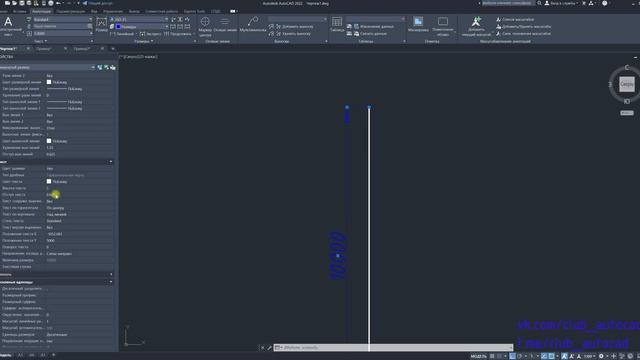The height and width of the screenshot is (360, 640).
Task: Click the Scale List button
Action: (x=515, y=19)
